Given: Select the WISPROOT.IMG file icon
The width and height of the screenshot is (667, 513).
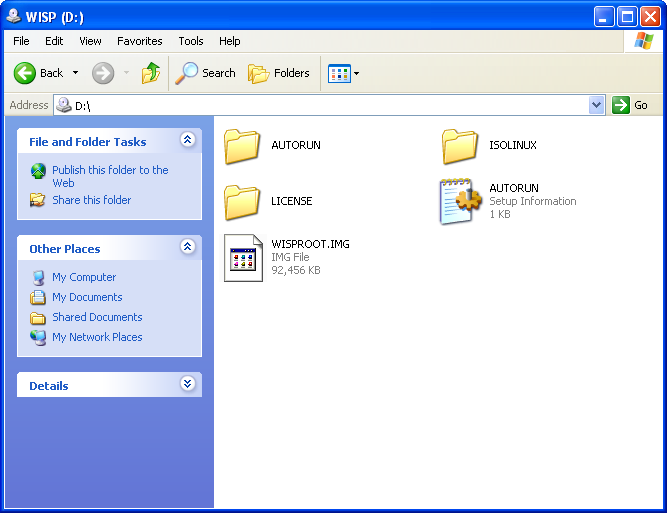Looking at the screenshot, I should [243, 258].
